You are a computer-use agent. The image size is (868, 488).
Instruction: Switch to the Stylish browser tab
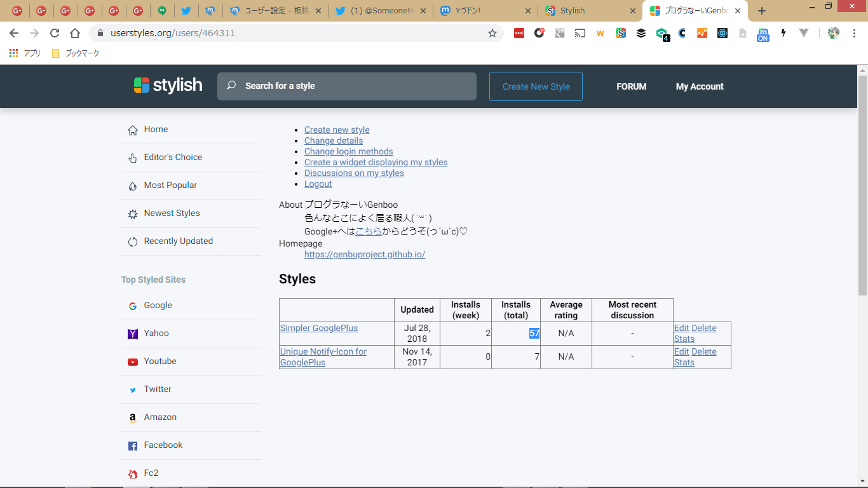[572, 11]
